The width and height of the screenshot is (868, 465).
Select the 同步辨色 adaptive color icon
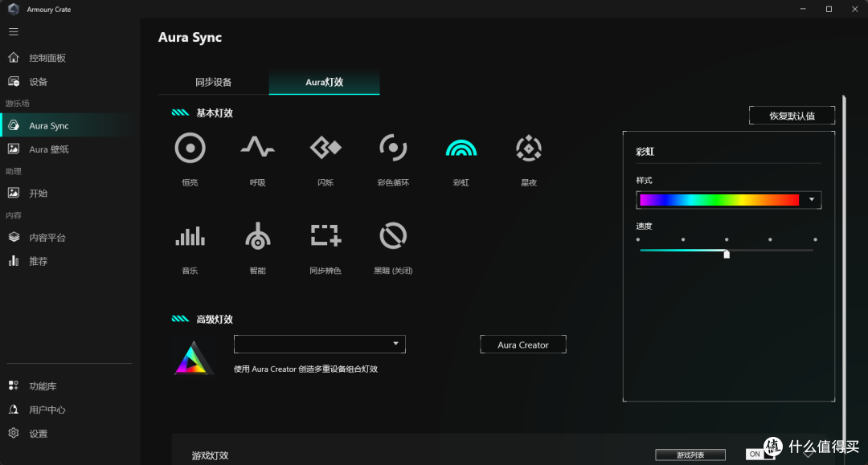(x=325, y=235)
